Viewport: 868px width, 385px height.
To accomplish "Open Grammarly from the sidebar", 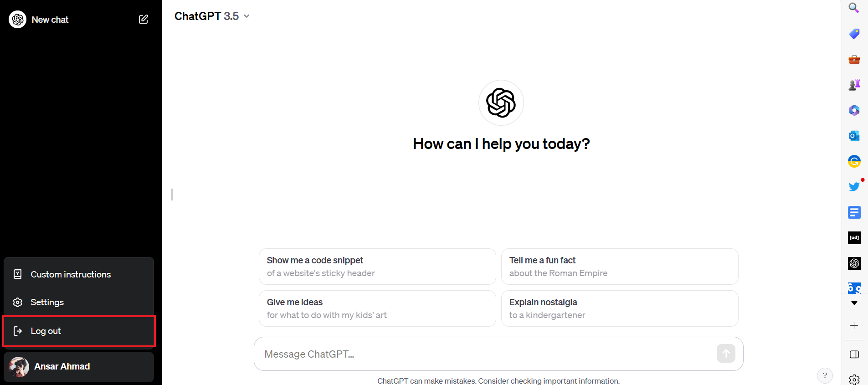I will click(854, 161).
